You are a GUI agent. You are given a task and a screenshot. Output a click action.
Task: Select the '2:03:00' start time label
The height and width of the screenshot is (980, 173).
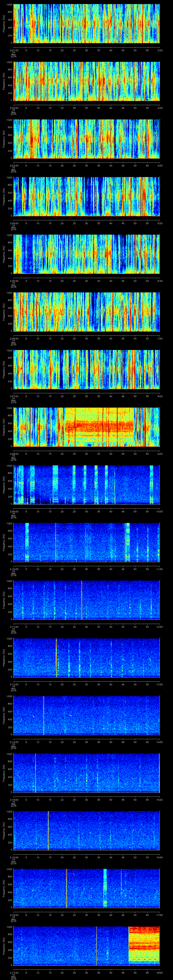(x=14, y=166)
